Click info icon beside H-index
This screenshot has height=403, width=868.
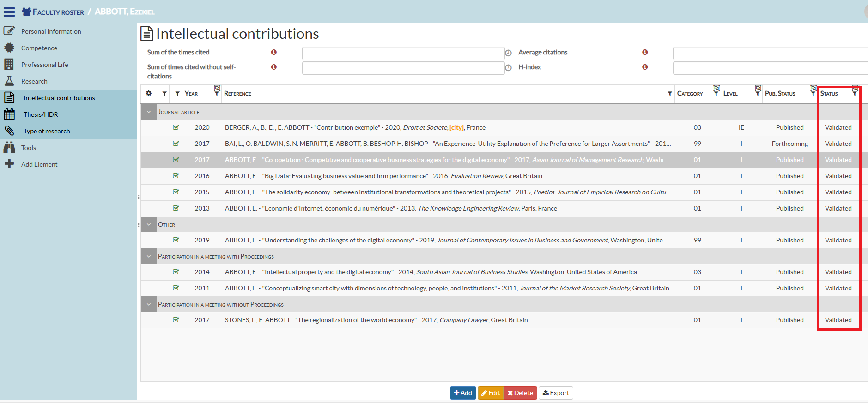point(645,67)
